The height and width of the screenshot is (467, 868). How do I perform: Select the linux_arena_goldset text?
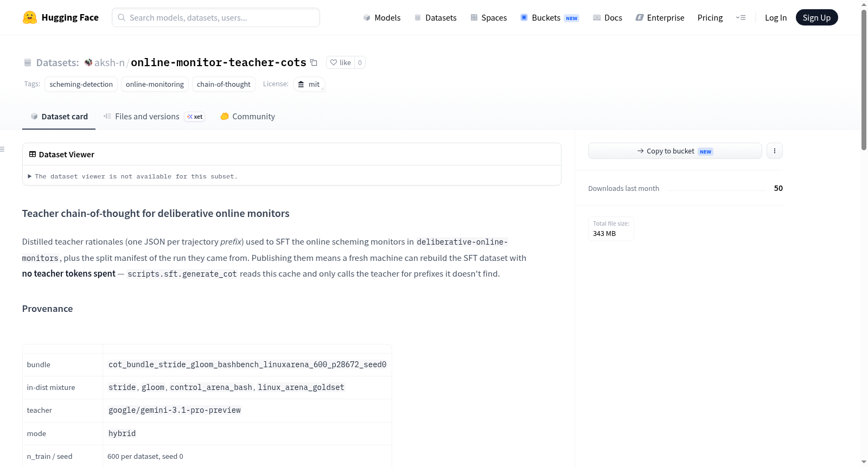coord(301,387)
